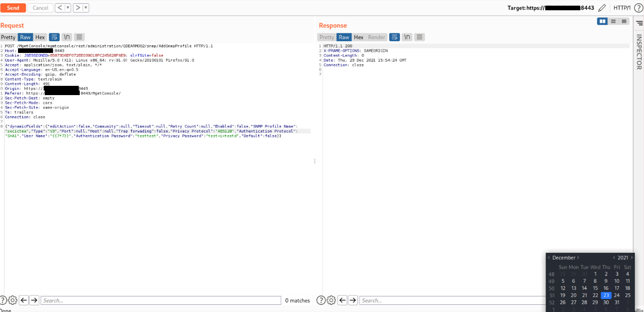Screen dimensions: 644x312
Task: Toggle word wrap in the Request panel
Action: (54, 37)
